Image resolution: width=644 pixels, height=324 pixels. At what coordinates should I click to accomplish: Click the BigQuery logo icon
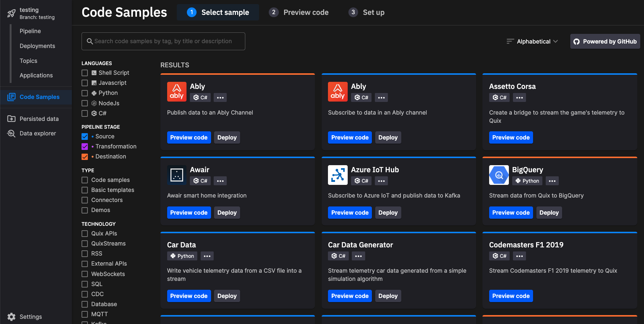[499, 175]
